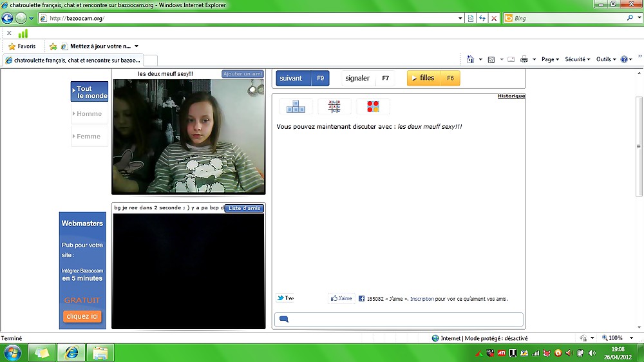This screenshot has width=644, height=362.
Task: Click the add-to-favorites star icon
Action: (53, 46)
